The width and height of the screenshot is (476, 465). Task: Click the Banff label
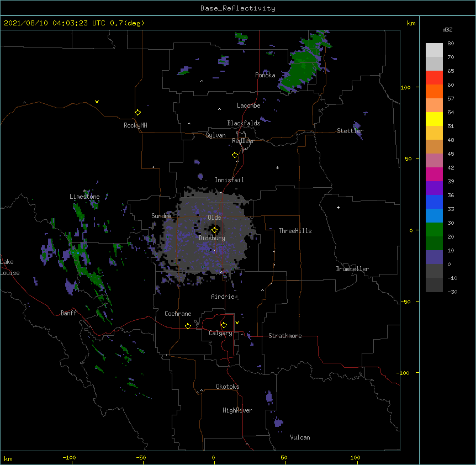(68, 313)
